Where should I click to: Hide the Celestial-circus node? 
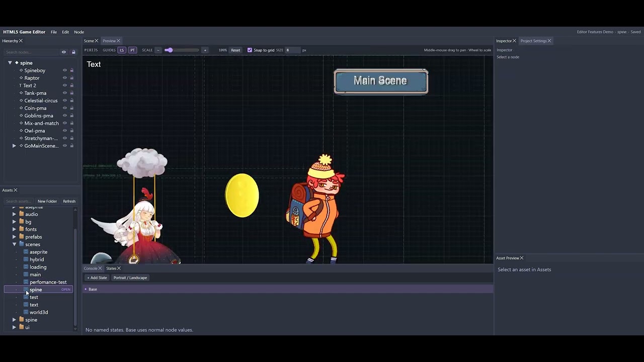pos(65,101)
